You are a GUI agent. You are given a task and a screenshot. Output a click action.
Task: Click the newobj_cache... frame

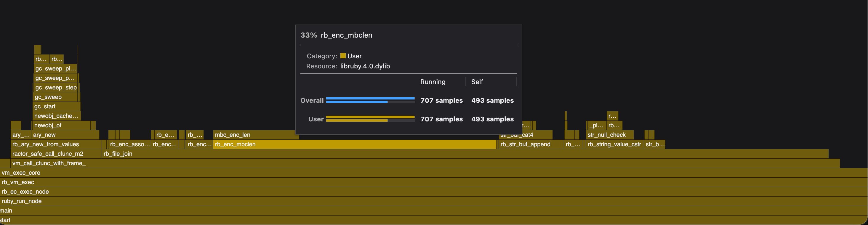pyautogui.click(x=57, y=116)
